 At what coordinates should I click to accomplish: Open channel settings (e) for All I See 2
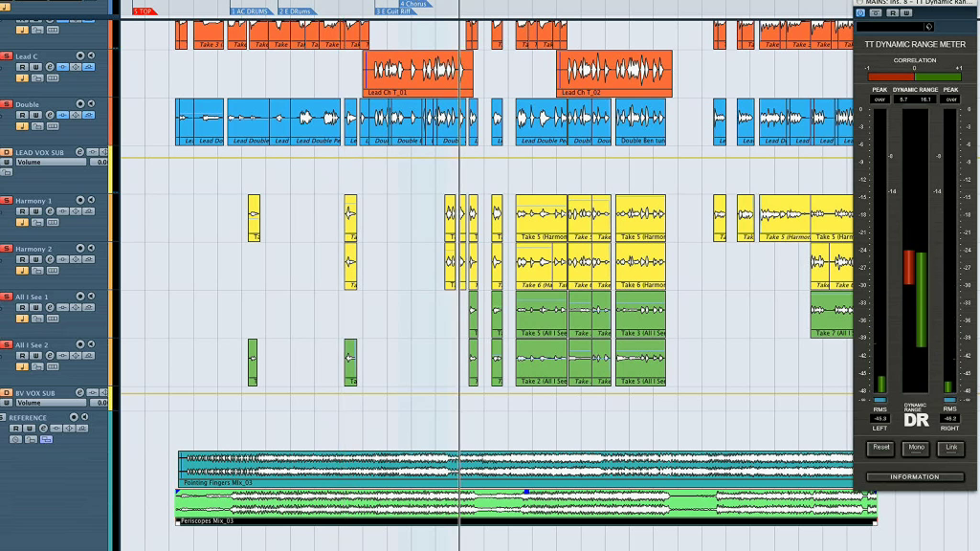pos(50,356)
